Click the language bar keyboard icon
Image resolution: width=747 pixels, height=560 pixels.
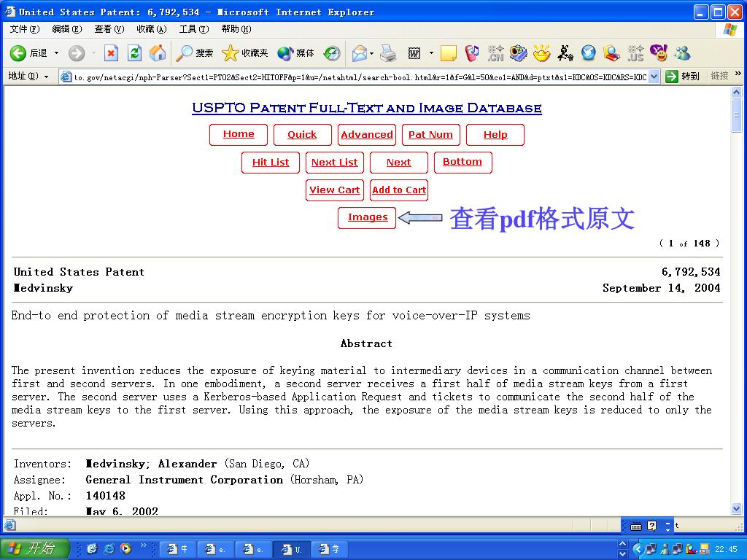(x=636, y=526)
